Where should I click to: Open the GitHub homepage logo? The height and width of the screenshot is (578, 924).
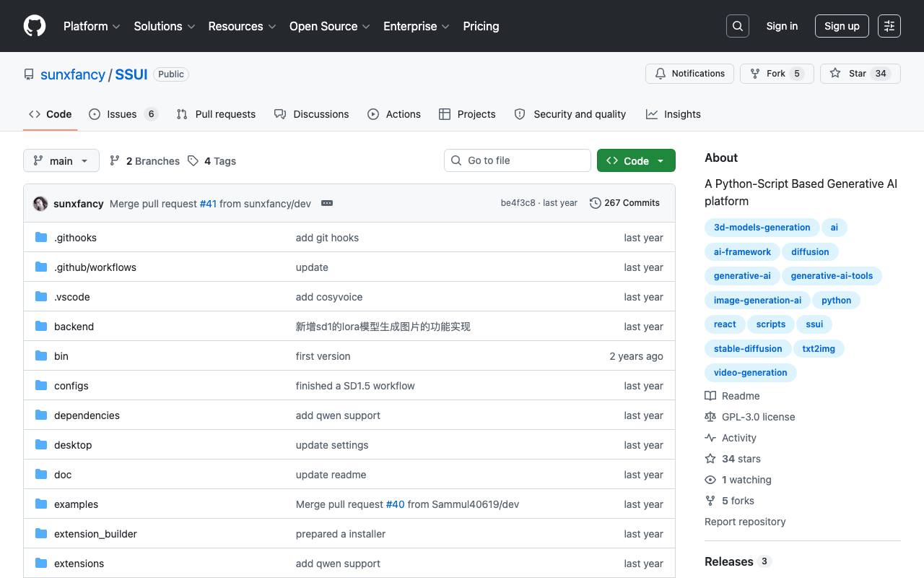[35, 26]
